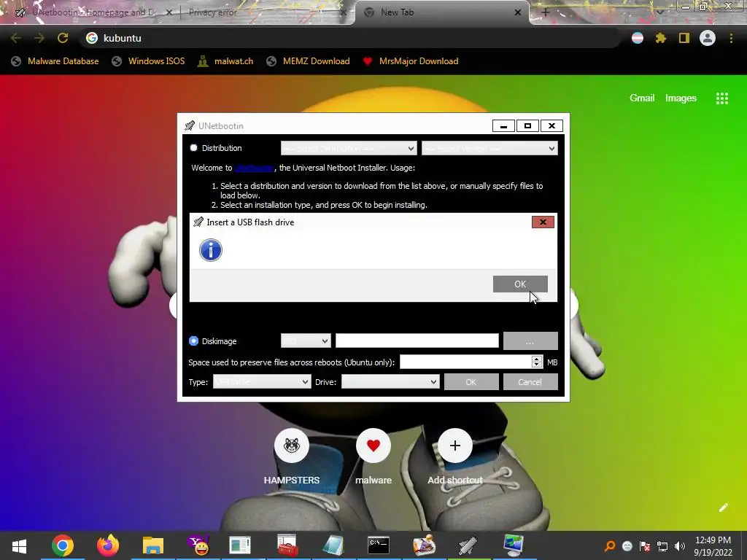747x560 pixels.
Task: Open Firefox from the taskbar
Action: 108,545
